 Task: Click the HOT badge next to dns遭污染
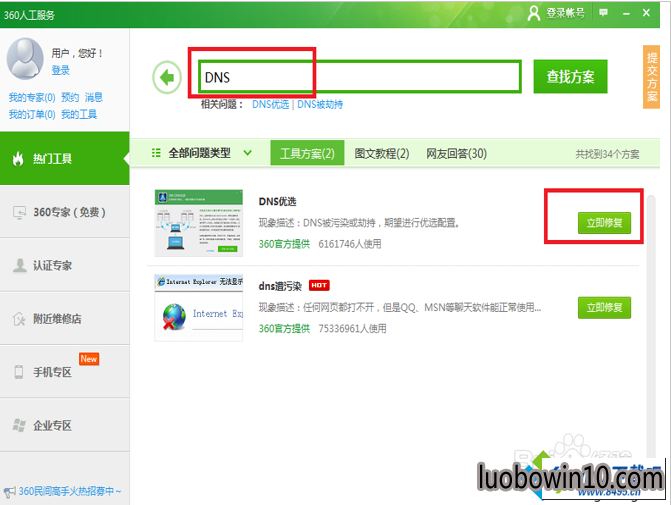[319, 285]
